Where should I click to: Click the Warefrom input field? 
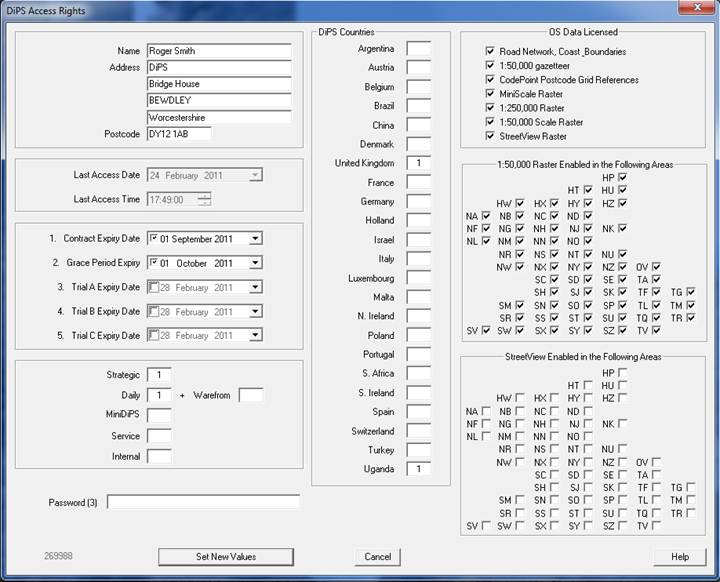click(251, 395)
